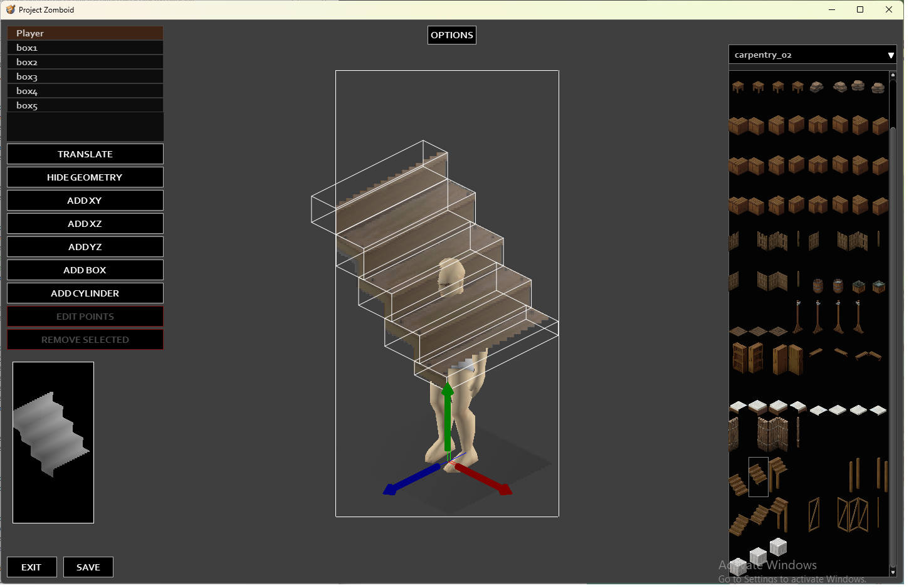Select the white-outlined stair tile in the palette
The width and height of the screenshot is (909, 588).
tap(758, 476)
